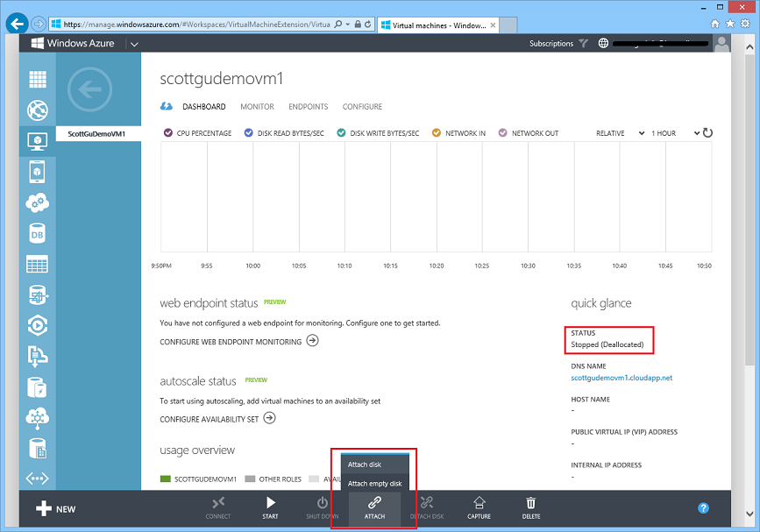
Task: Go to browser home page
Action: pyautogui.click(x=715, y=24)
